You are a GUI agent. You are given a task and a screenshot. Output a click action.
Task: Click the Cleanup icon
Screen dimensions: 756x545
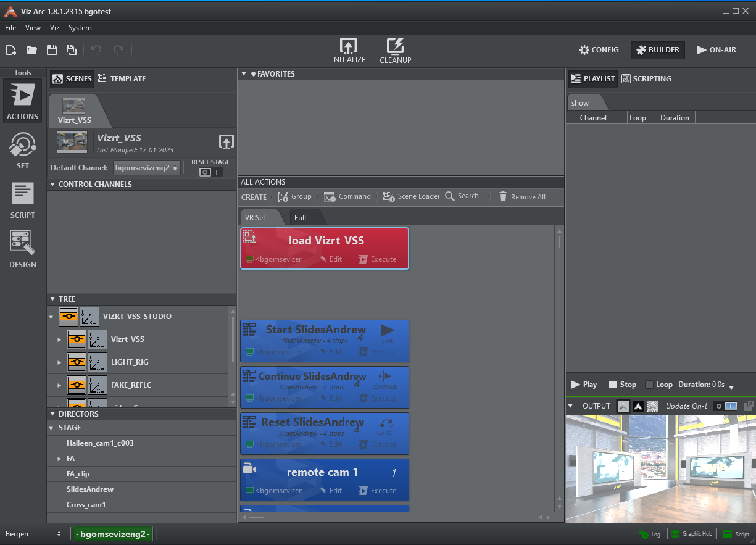tap(395, 46)
